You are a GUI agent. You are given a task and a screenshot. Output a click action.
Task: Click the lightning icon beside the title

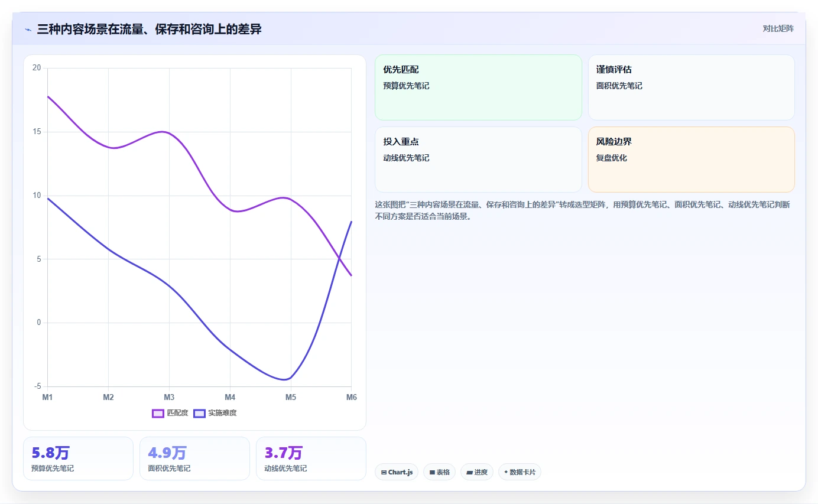(28, 30)
